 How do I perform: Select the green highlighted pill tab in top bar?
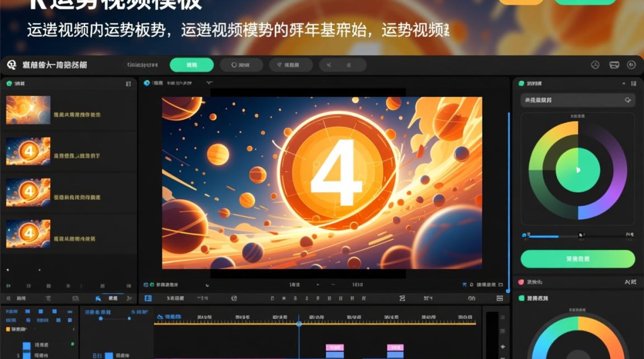pos(192,65)
